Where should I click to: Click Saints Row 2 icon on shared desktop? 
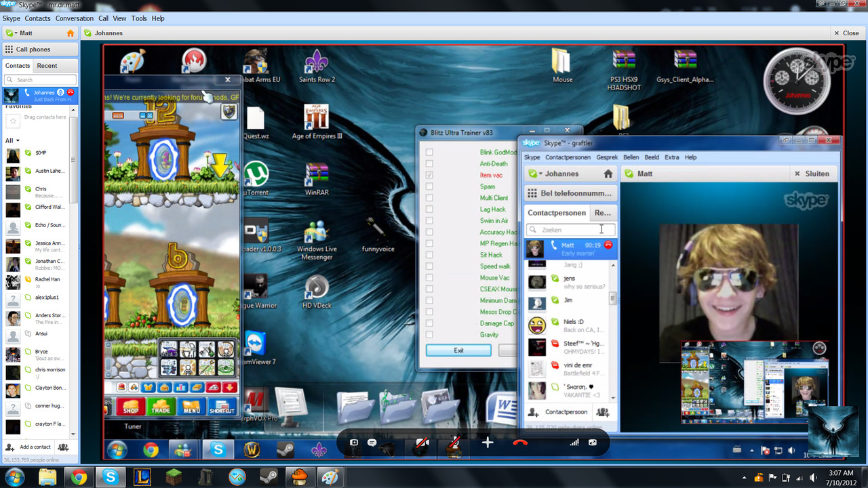[317, 66]
